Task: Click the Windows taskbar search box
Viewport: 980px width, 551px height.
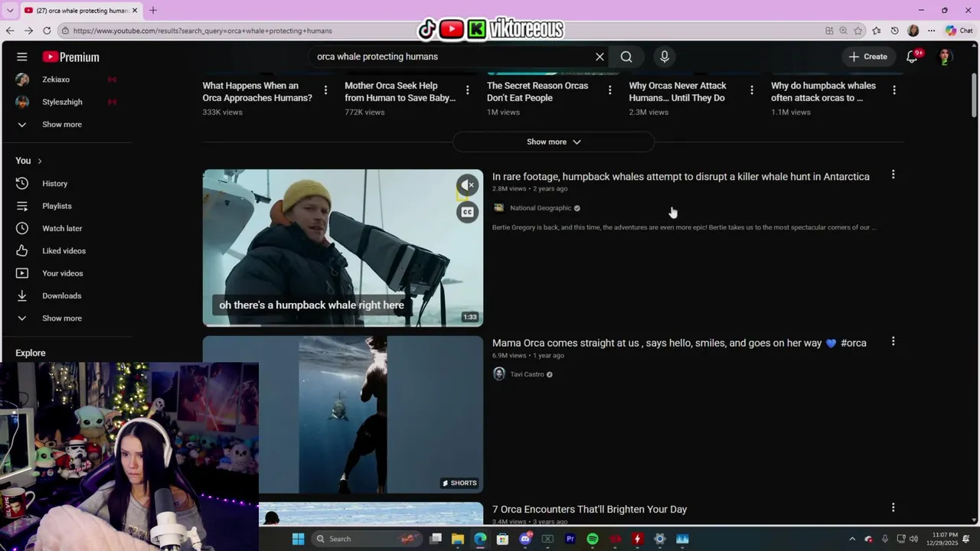Action: [x=367, y=539]
